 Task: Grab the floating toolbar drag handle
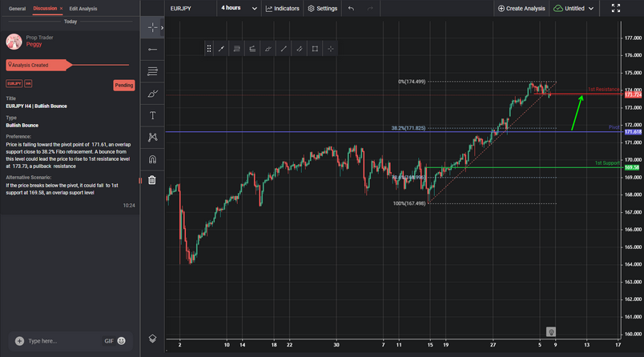pyautogui.click(x=208, y=49)
